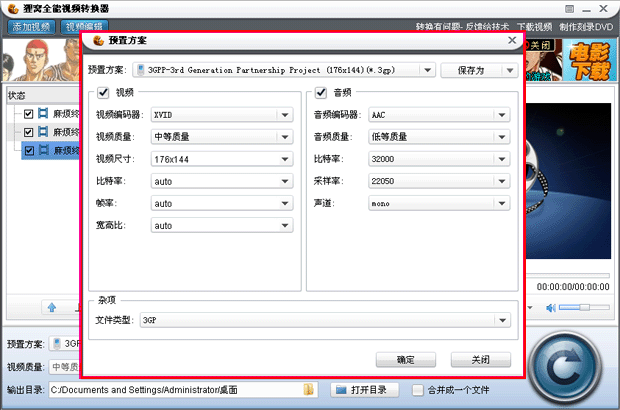
Task: Open the 采样率 22050 dropdown
Action: (500, 181)
